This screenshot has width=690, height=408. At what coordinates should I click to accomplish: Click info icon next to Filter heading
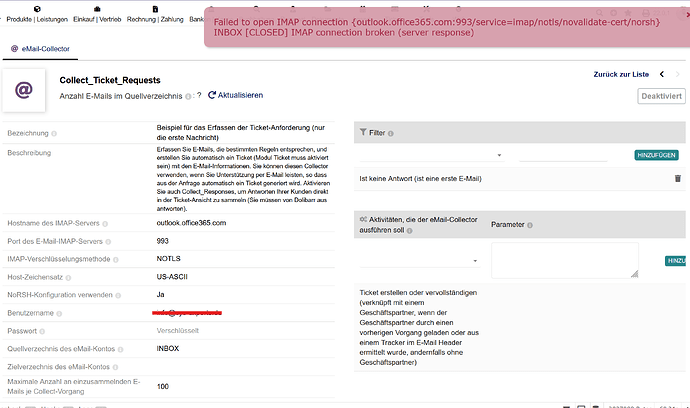[x=391, y=132]
